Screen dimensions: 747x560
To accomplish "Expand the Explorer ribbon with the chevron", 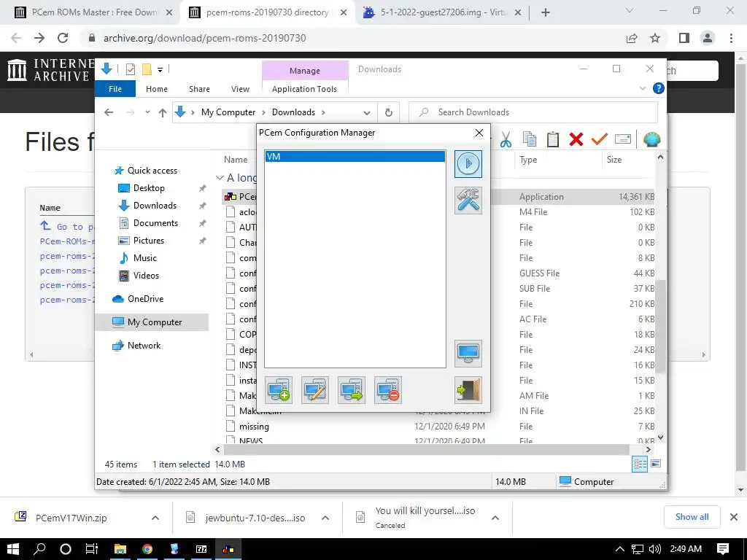I will (642, 88).
